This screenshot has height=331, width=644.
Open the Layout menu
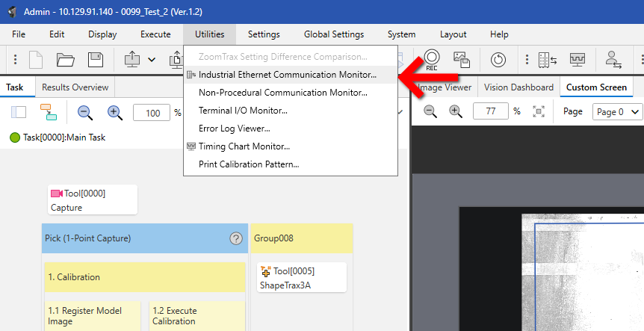[x=453, y=34]
